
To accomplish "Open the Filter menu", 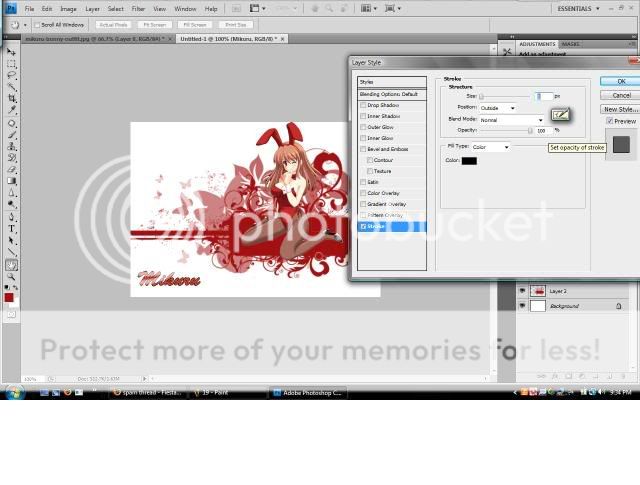I will [x=138, y=9].
